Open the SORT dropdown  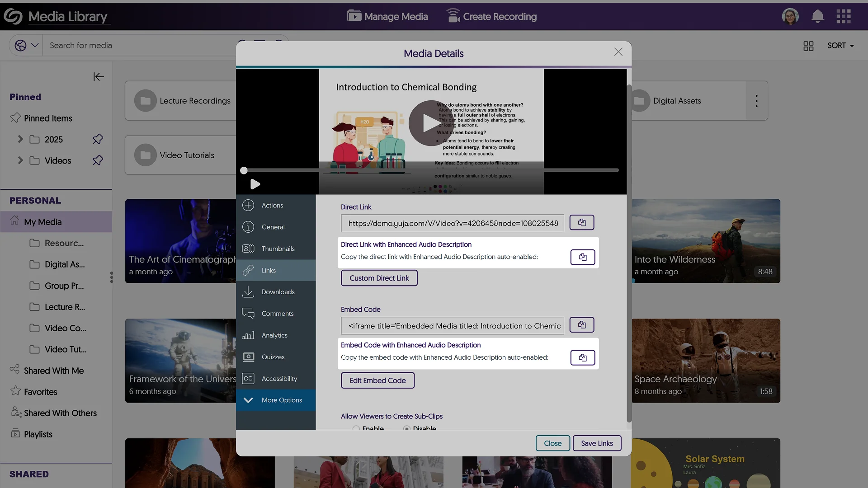[840, 46]
